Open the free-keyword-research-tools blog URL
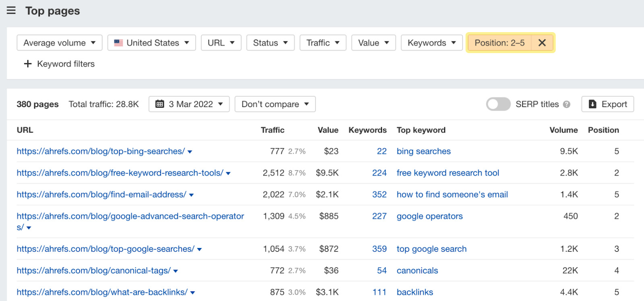 (x=120, y=173)
